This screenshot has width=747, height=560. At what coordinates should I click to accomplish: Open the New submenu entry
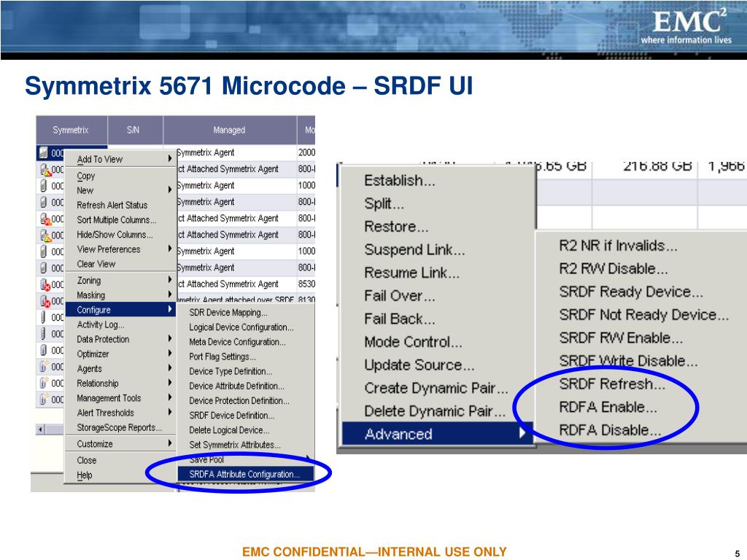coord(120,190)
